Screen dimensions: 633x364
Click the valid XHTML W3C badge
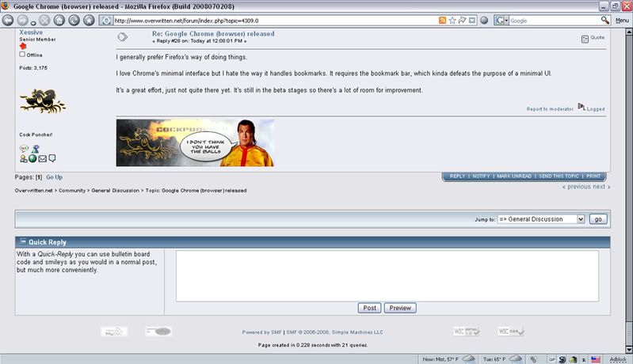[x=467, y=332]
